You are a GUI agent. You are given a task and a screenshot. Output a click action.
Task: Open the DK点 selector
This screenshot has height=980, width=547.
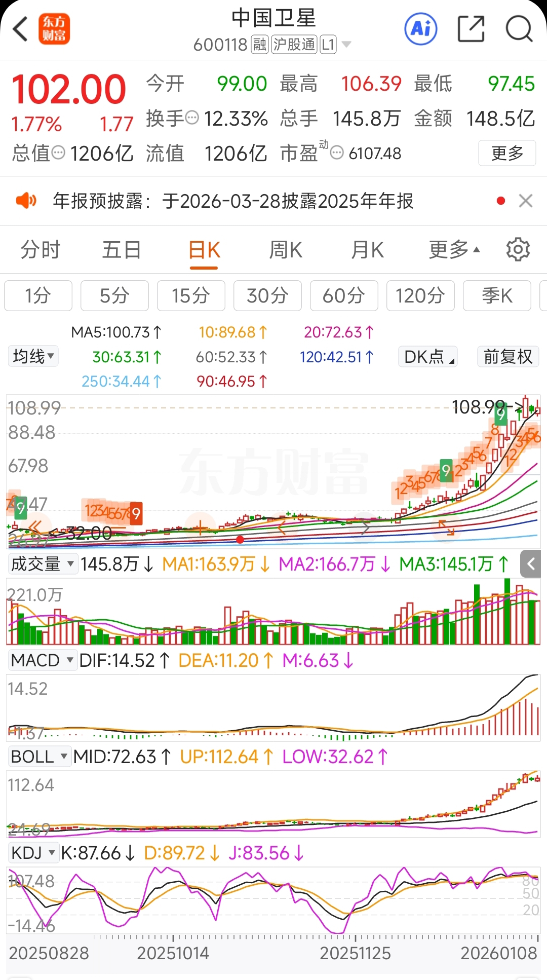pyautogui.click(x=428, y=356)
